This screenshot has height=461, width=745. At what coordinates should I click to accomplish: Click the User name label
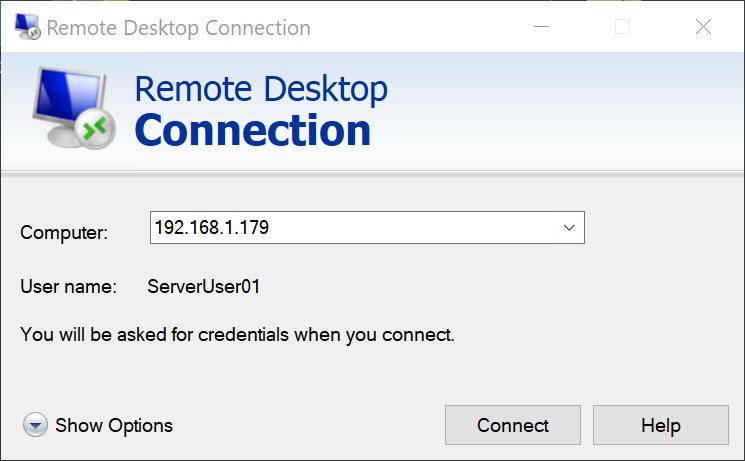tap(68, 287)
